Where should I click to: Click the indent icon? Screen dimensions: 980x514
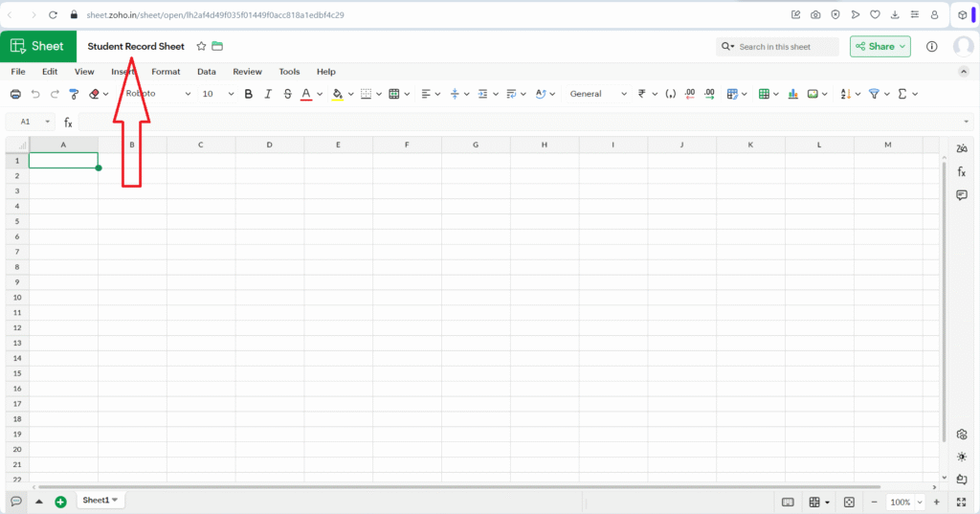point(482,94)
